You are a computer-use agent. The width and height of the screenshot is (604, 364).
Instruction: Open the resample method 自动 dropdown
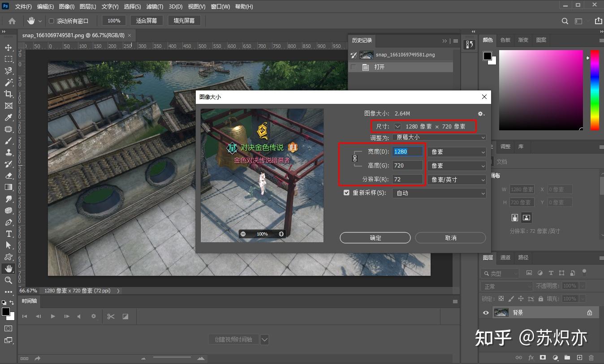(439, 193)
